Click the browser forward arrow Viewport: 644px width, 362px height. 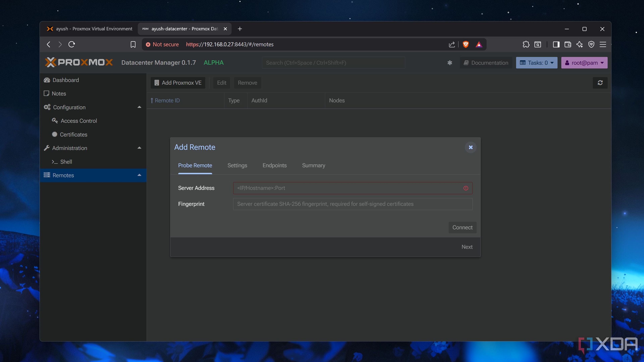(x=60, y=44)
